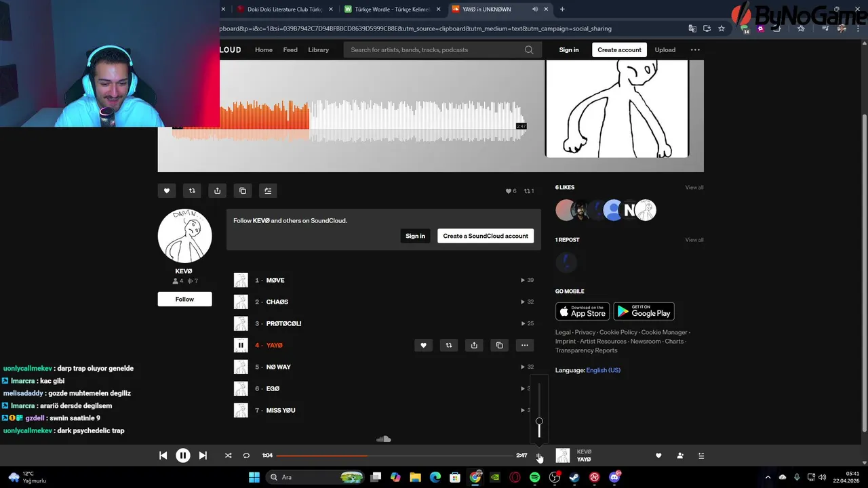Image resolution: width=868 pixels, height=488 pixels.
Task: Click the translate icon in the address bar
Action: [692, 28]
